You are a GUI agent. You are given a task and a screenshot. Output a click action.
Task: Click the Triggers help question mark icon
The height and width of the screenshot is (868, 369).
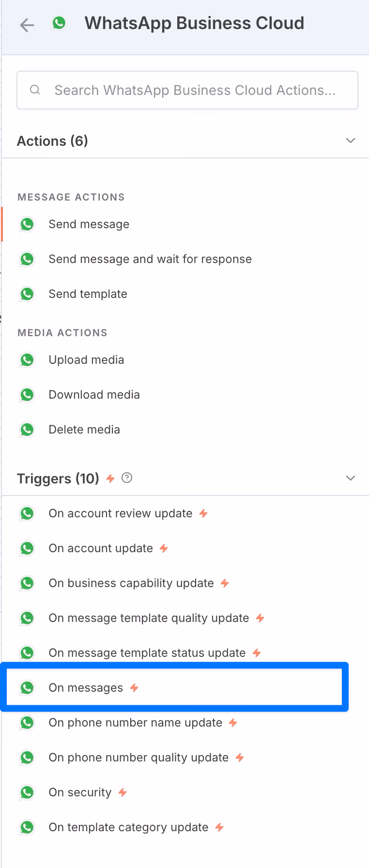click(127, 478)
